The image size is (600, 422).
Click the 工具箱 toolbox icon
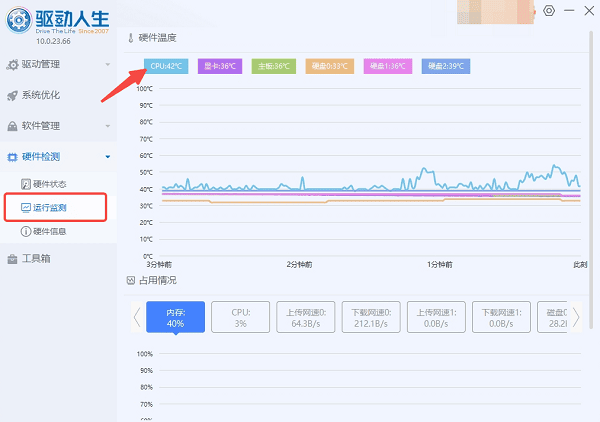(12, 259)
